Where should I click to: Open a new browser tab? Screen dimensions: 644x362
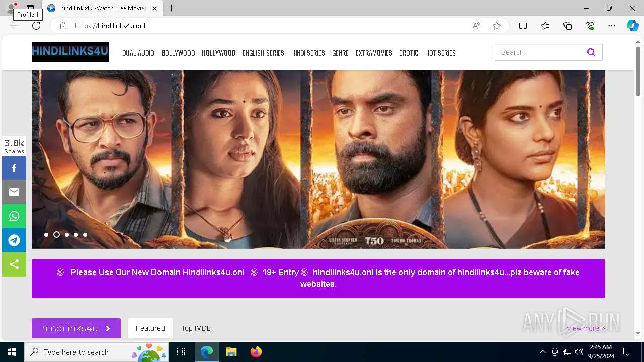(x=172, y=8)
